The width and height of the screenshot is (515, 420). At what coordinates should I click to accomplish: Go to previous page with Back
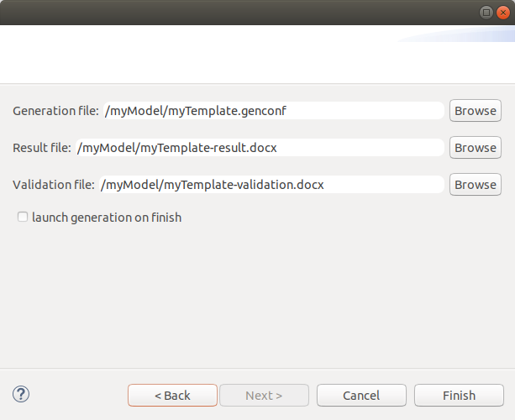(x=172, y=395)
